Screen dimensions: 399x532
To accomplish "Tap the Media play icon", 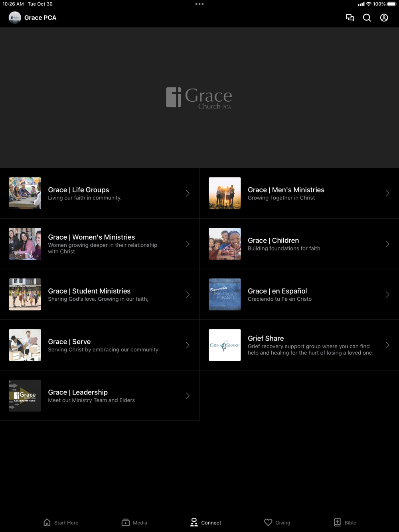I will click(126, 522).
